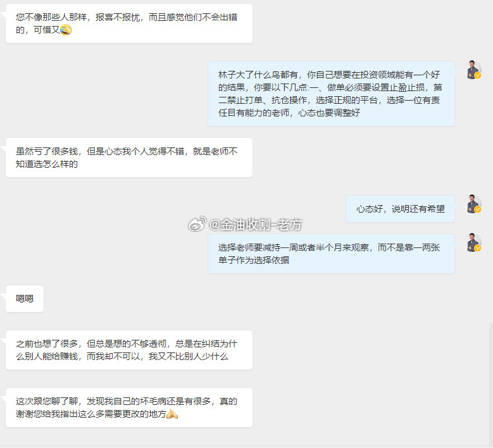Open advisor avatar beside the 林子大了 message
493x448 pixels.
[x=473, y=70]
